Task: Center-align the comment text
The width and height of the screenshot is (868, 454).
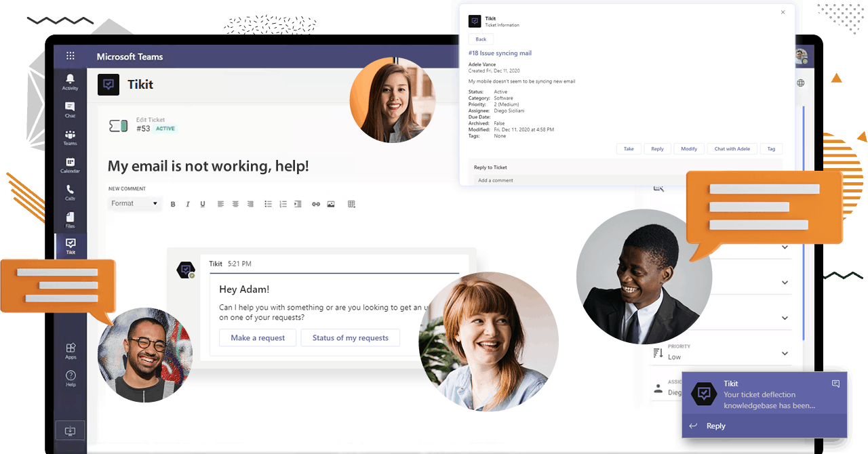Action: coord(235,204)
